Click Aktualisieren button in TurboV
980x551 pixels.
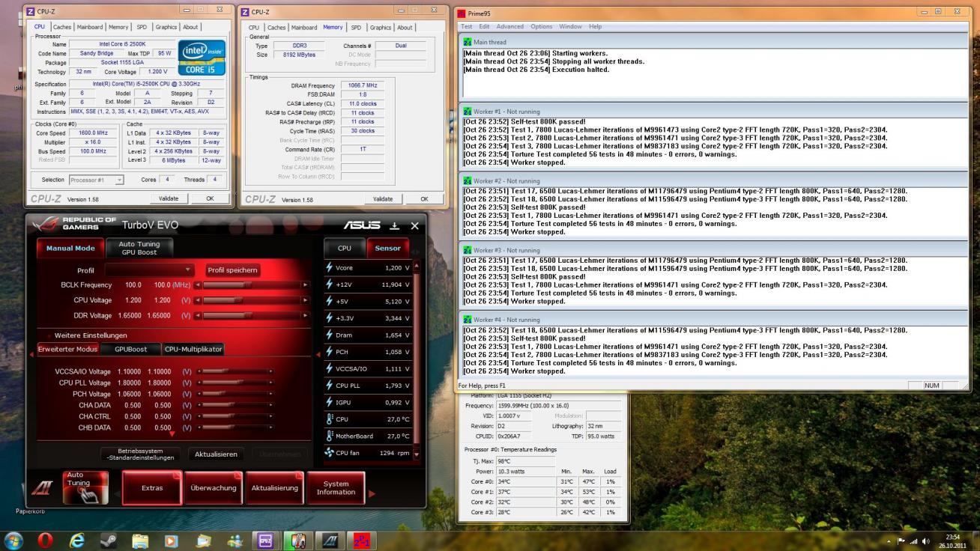216,454
